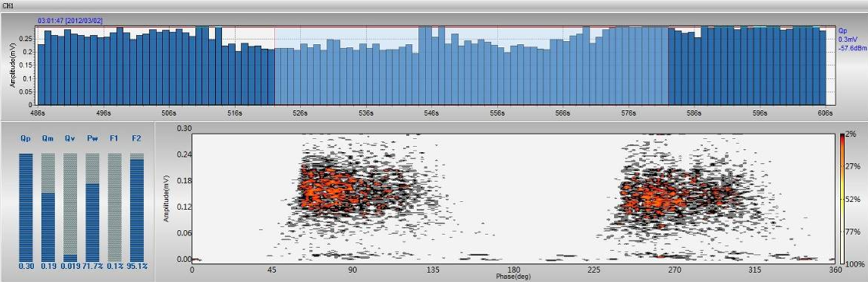This screenshot has width=868, height=282.
Task: Click the 45 phase axis label
Action: 272,270
